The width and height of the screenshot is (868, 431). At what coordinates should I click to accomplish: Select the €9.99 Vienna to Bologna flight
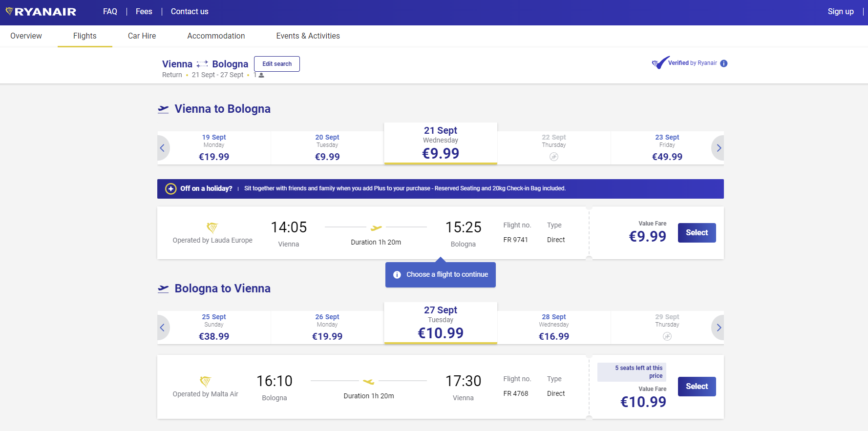coord(697,233)
